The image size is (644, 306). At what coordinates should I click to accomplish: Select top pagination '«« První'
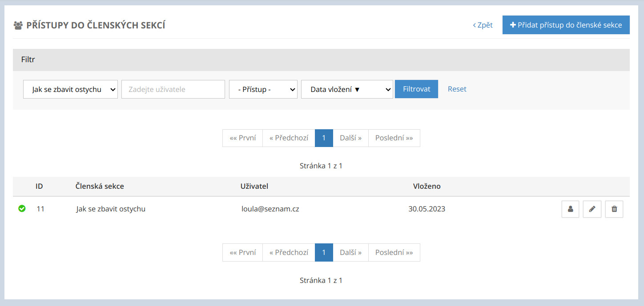(242, 138)
